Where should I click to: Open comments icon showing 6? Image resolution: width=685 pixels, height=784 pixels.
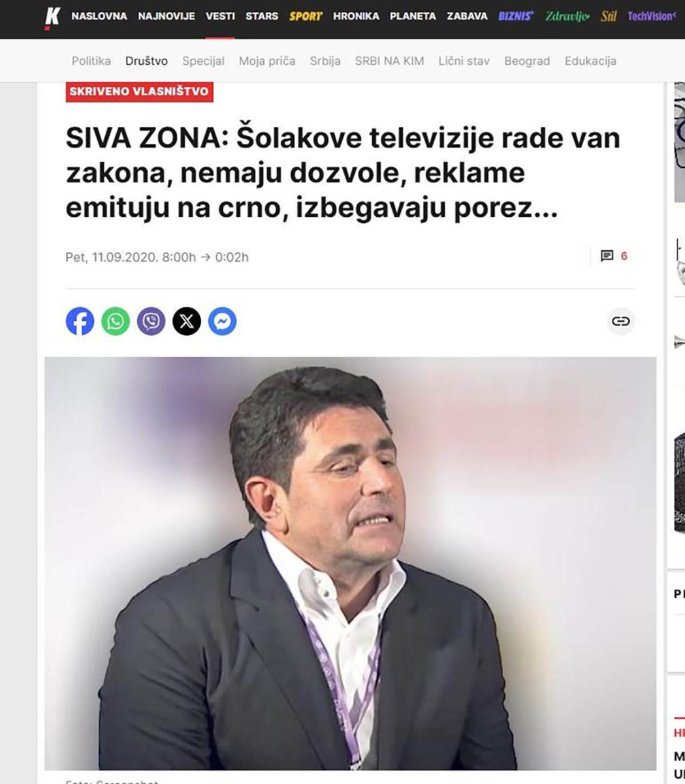(x=614, y=256)
